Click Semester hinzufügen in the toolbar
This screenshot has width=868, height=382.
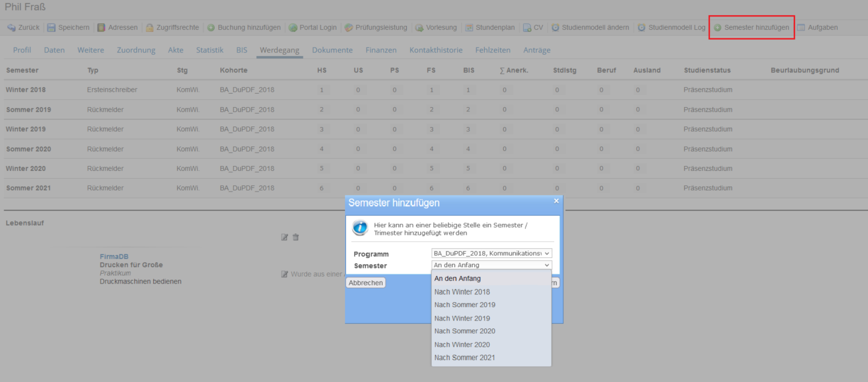751,27
